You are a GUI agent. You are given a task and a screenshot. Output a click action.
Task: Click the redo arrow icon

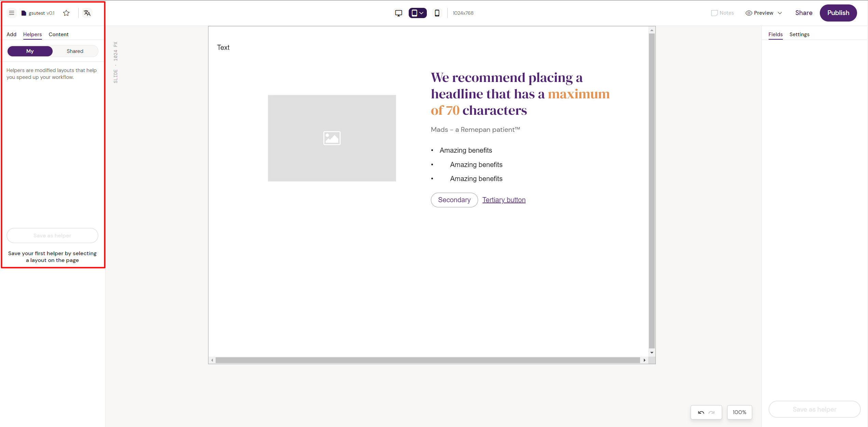711,412
